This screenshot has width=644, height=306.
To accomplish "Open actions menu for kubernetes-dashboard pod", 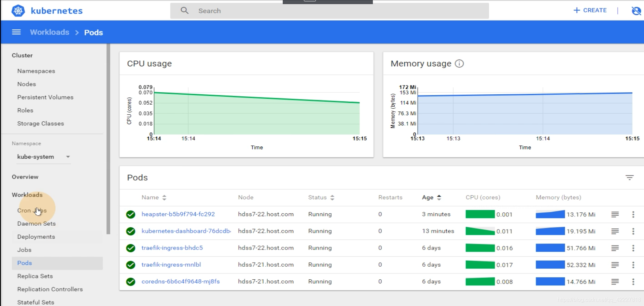I will 633,231.
